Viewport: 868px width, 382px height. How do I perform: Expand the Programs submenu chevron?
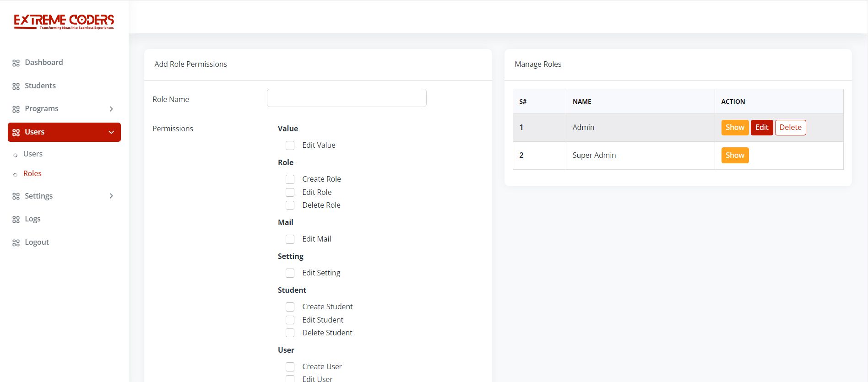point(111,109)
